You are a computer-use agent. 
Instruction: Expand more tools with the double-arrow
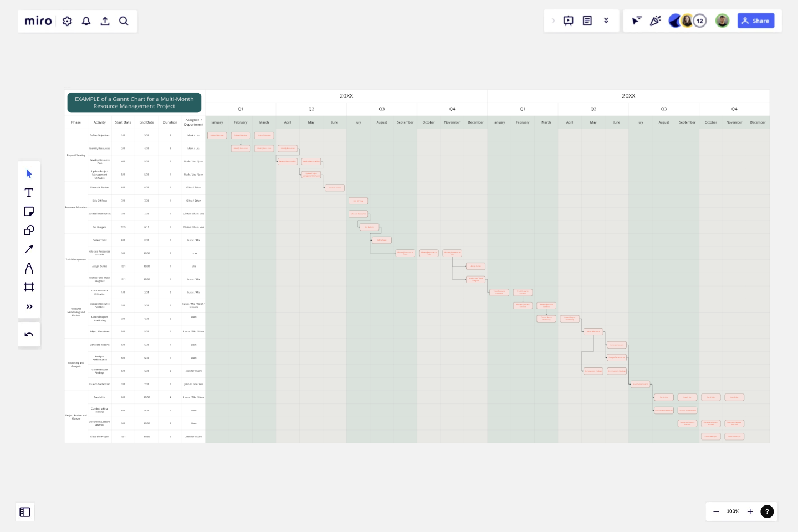click(x=29, y=306)
